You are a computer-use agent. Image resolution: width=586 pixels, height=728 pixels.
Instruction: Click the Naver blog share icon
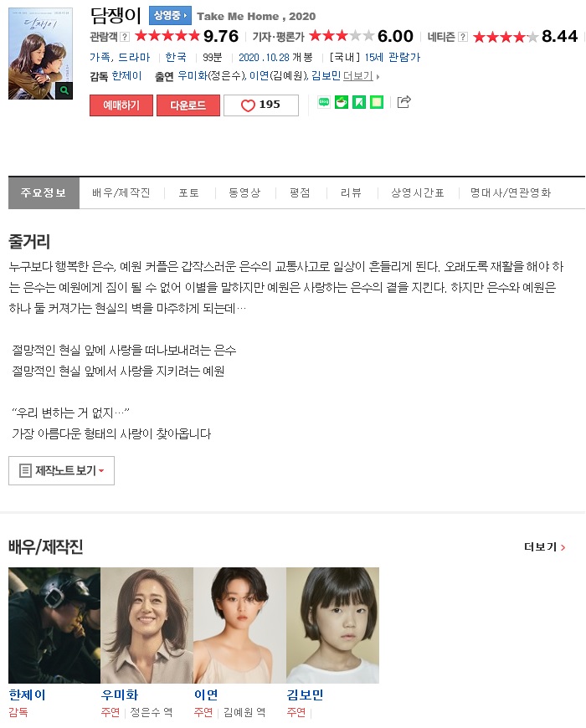coord(324,102)
